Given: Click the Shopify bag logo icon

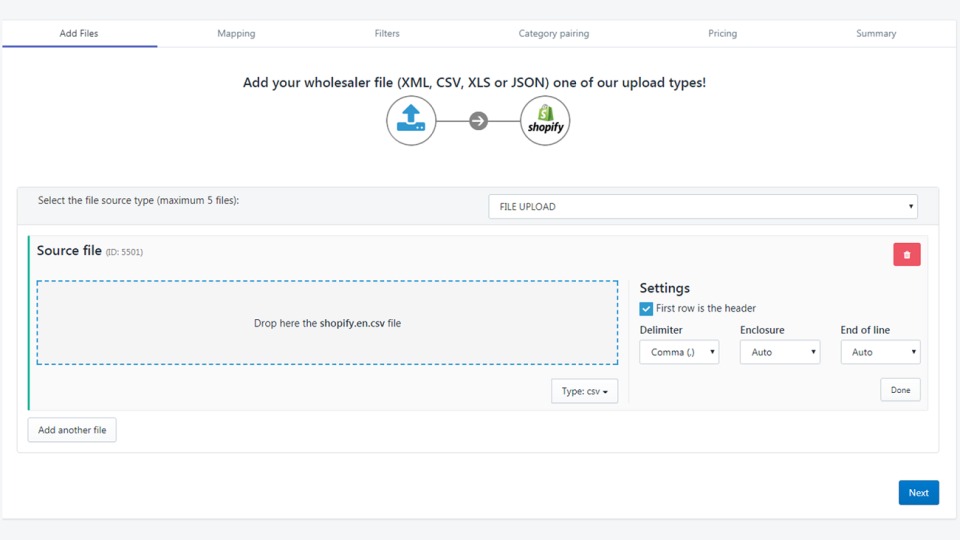Looking at the screenshot, I should click(545, 121).
